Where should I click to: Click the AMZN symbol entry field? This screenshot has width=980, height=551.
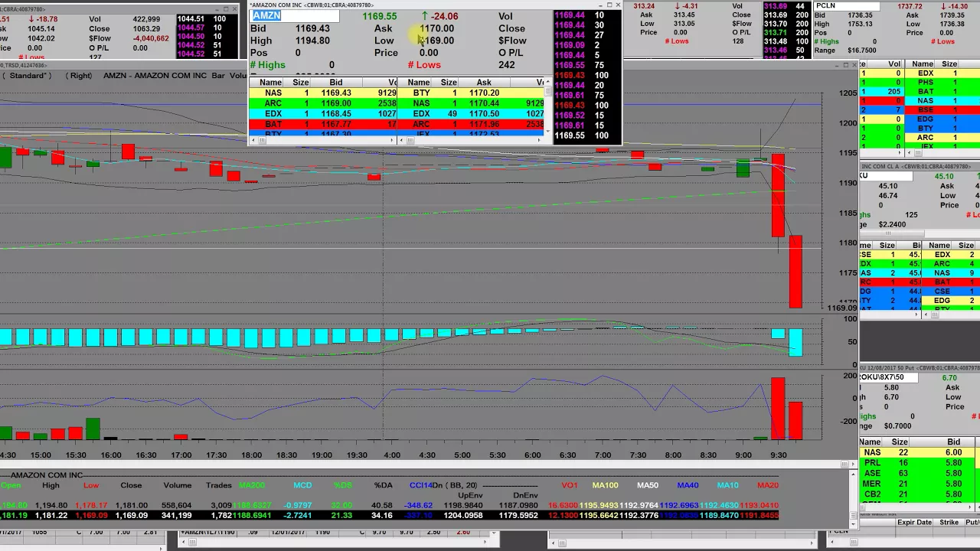pos(295,15)
